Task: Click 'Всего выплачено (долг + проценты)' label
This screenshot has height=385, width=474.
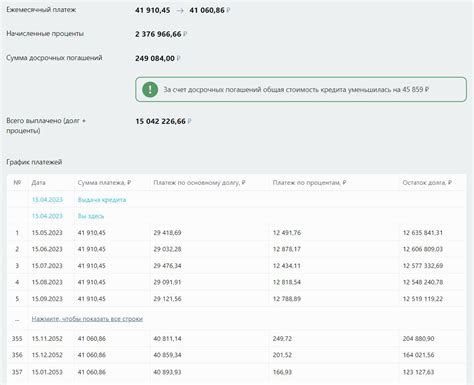Action: [46, 126]
